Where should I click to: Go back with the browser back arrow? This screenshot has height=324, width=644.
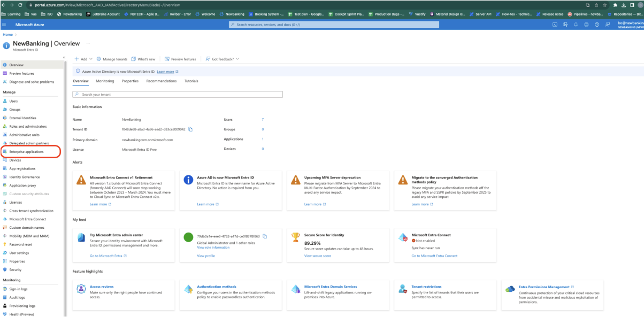point(4,5)
